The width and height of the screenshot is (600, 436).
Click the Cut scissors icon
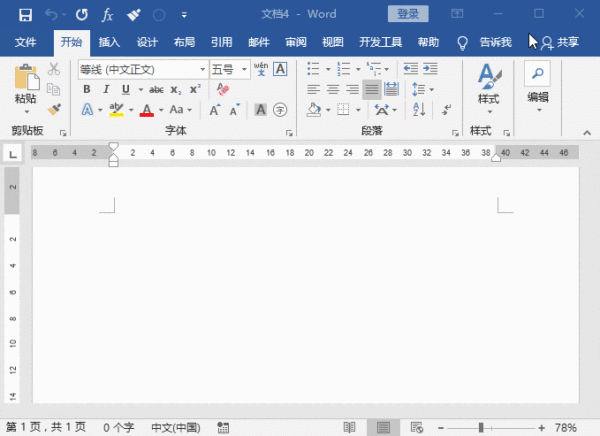tap(54, 69)
